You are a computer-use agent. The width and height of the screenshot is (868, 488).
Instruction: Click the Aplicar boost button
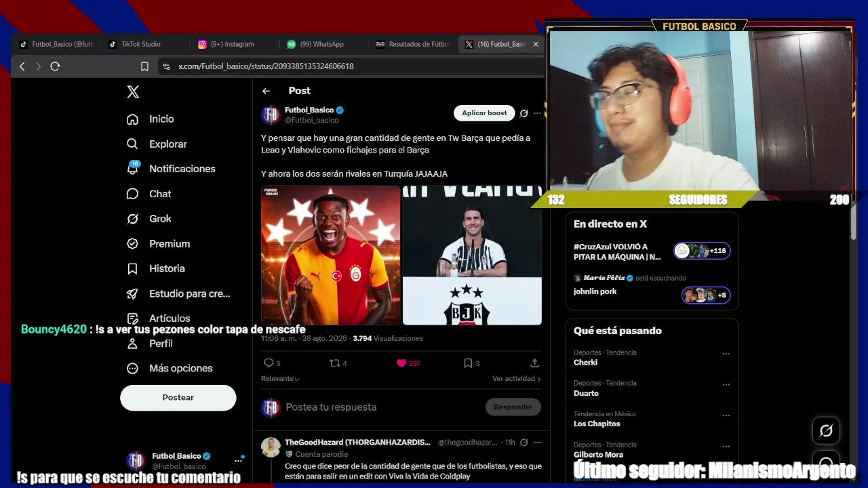point(484,113)
